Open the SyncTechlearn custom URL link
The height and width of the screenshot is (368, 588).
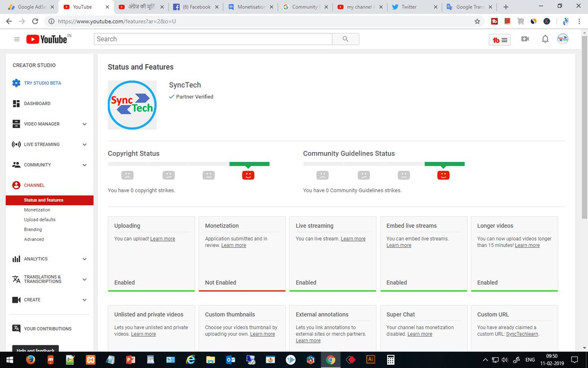coord(522,334)
